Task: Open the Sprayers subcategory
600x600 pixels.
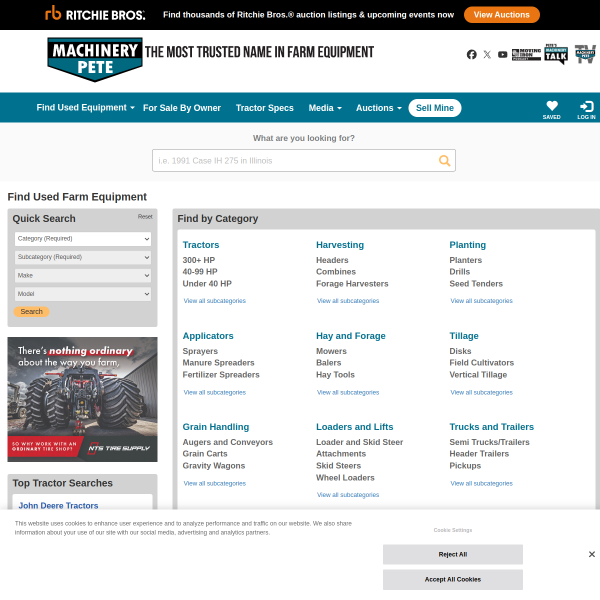Action: coord(200,351)
